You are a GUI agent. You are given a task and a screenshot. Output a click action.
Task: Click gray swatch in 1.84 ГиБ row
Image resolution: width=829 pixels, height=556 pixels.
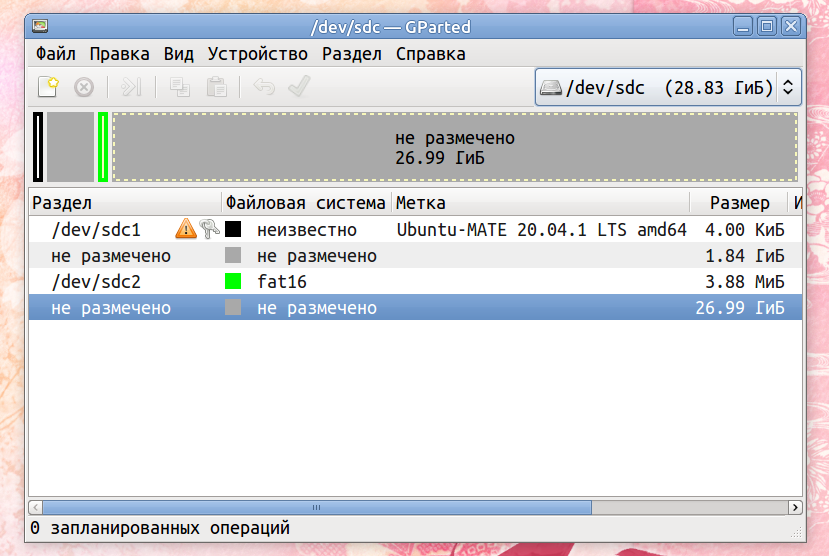233,255
